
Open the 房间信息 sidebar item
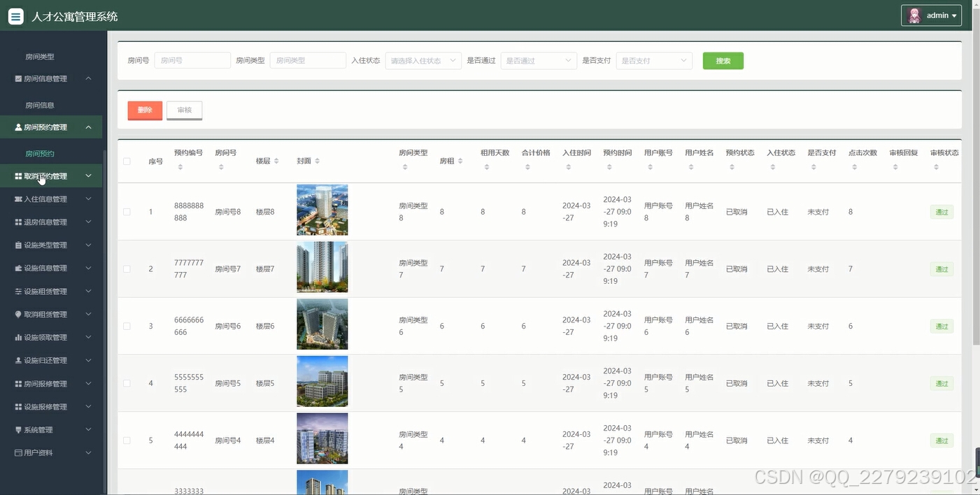[40, 106]
